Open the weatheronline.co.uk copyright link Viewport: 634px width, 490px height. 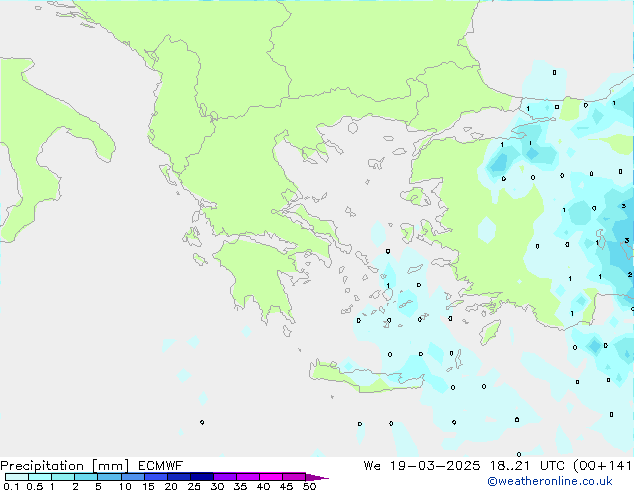click(550, 481)
